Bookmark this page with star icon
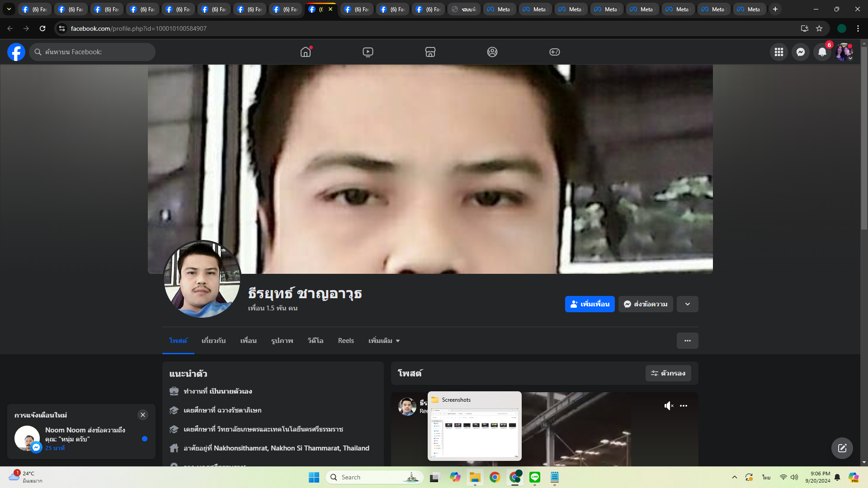 pos(819,28)
